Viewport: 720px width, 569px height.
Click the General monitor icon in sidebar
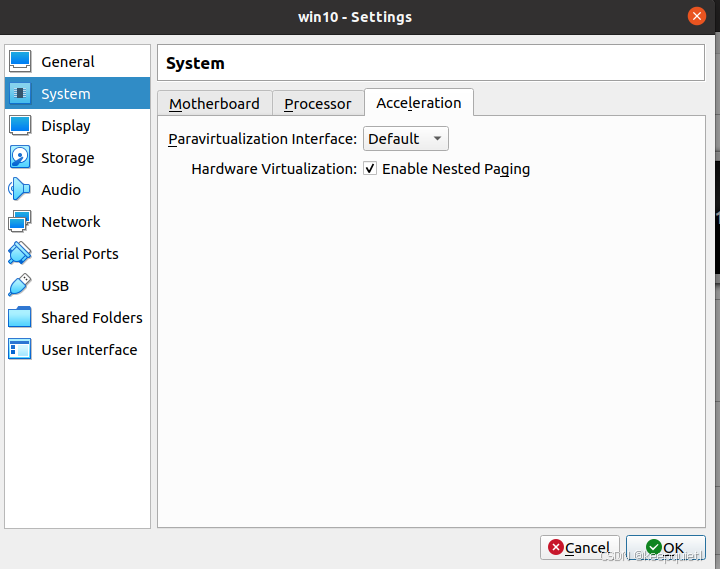pos(20,62)
